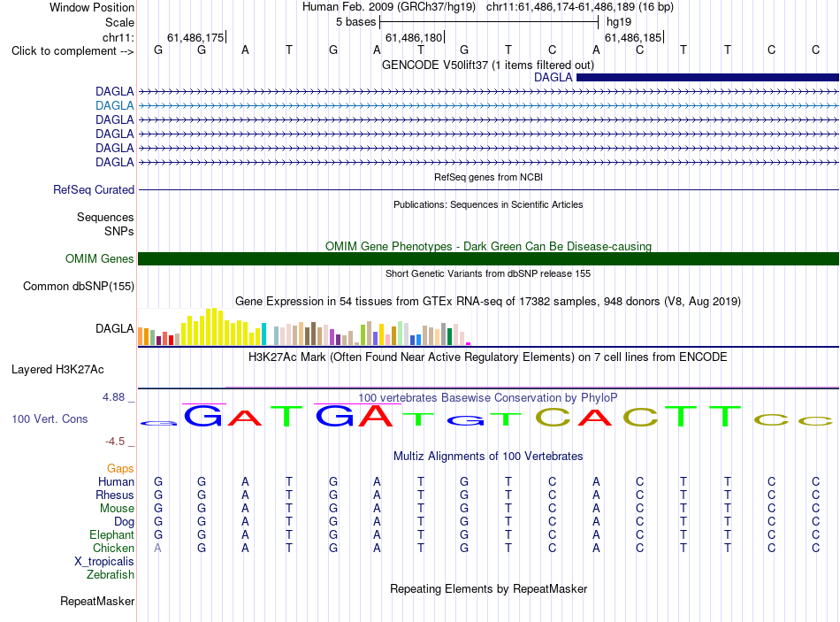This screenshot has width=840, height=622.
Task: Click the Dog species row label
Action: pos(124,522)
